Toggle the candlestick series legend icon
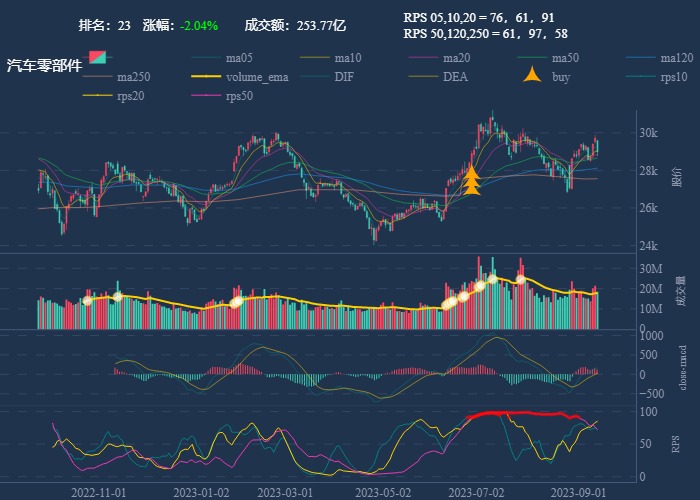 pyautogui.click(x=97, y=58)
